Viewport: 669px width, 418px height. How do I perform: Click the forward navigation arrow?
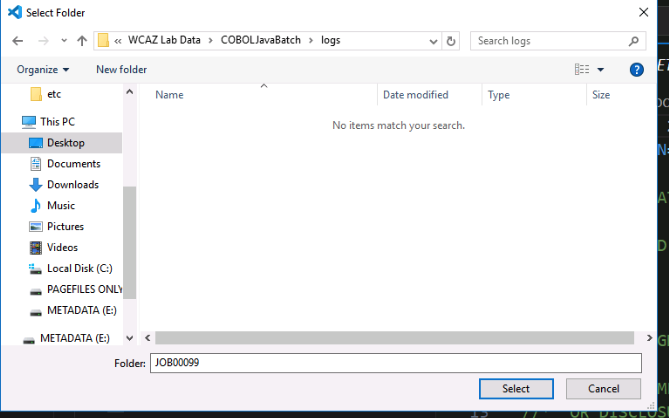(x=43, y=41)
